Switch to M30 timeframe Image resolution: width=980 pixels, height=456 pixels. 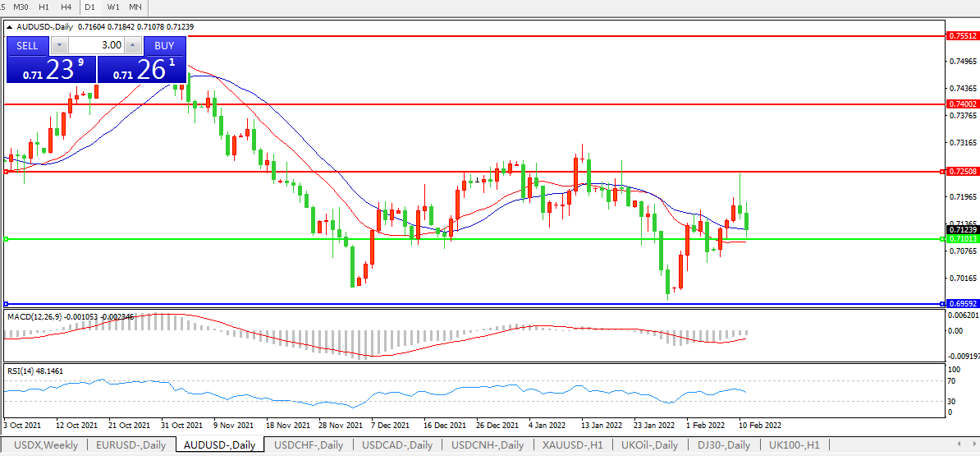click(21, 7)
